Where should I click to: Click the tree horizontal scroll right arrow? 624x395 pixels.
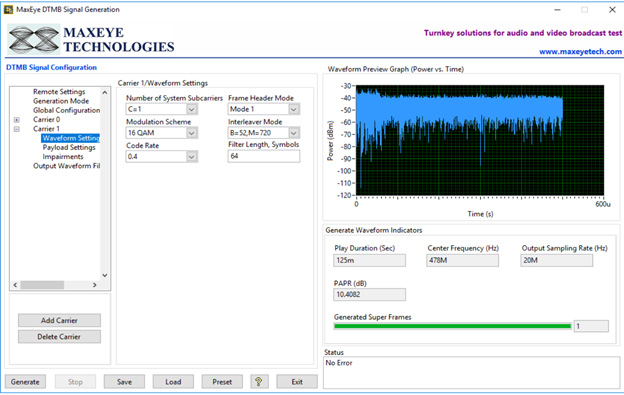94,285
